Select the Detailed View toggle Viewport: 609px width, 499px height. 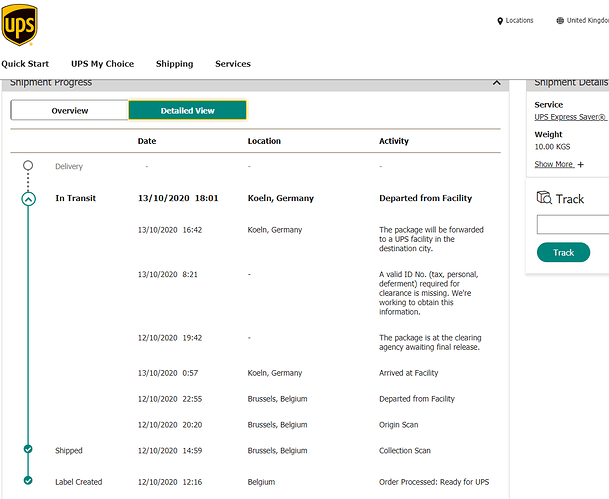pyautogui.click(x=187, y=111)
